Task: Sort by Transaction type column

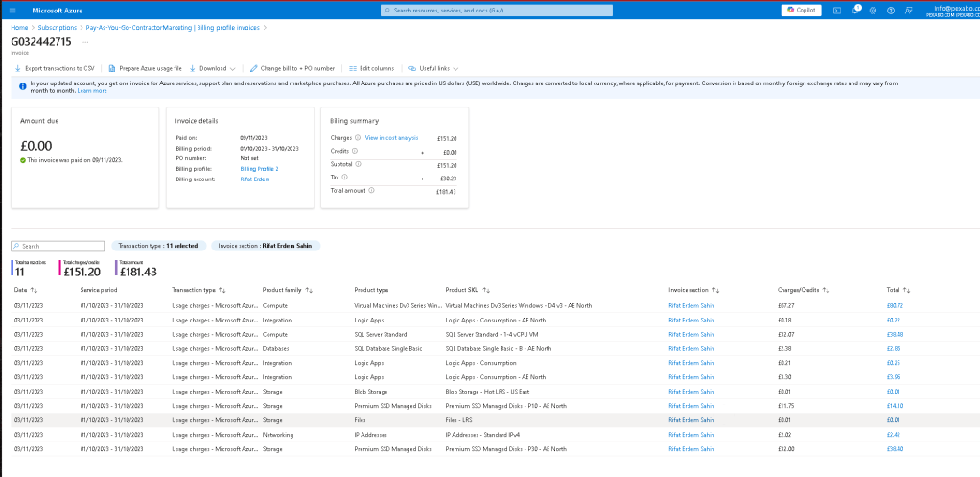Action: coord(198,290)
